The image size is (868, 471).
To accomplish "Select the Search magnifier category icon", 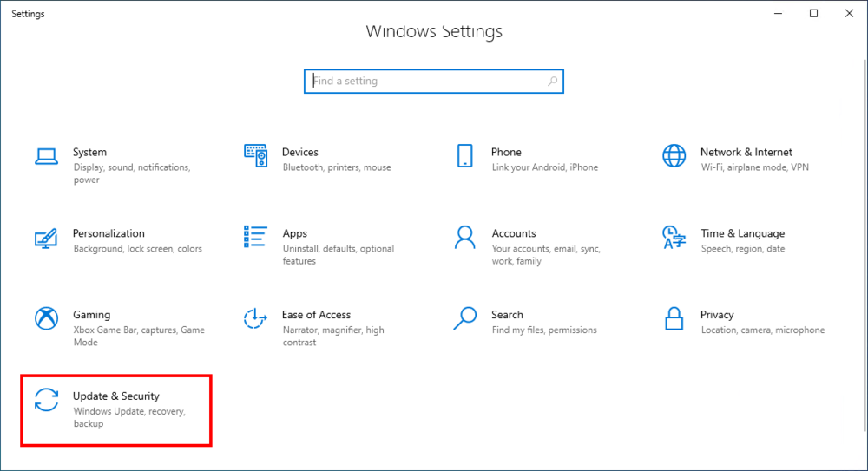I will tap(465, 319).
